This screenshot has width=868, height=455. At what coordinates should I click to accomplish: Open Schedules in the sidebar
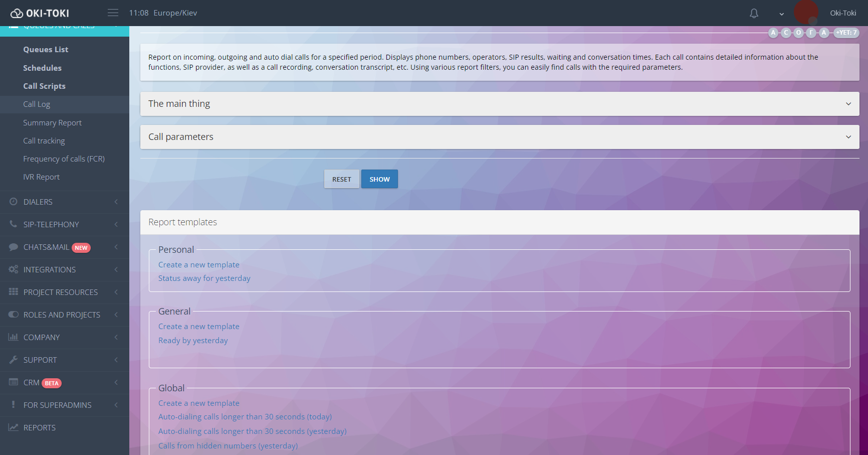42,68
